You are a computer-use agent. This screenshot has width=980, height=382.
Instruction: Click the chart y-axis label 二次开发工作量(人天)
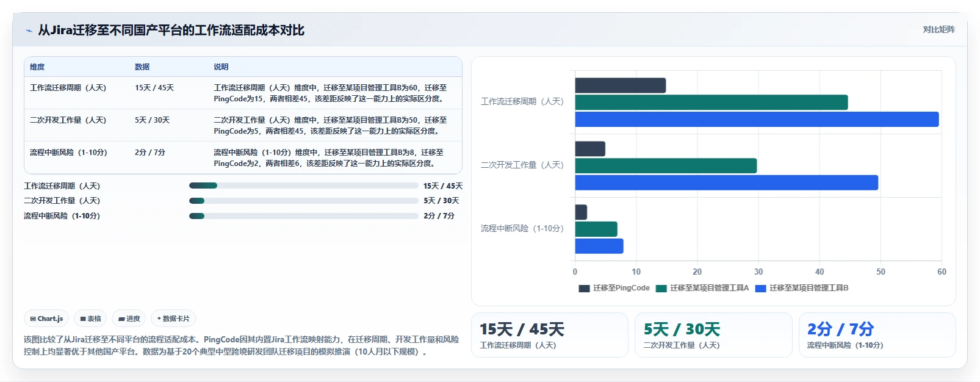click(x=522, y=165)
